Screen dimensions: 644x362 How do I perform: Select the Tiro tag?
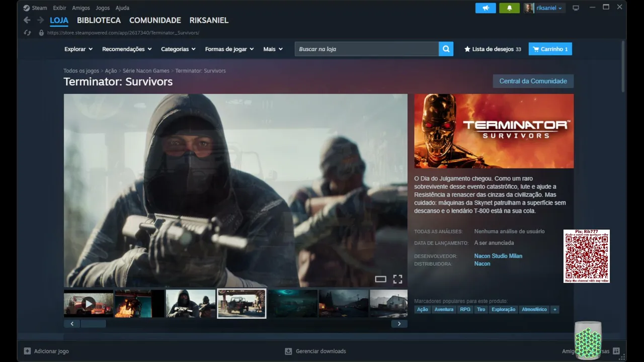[481, 310]
